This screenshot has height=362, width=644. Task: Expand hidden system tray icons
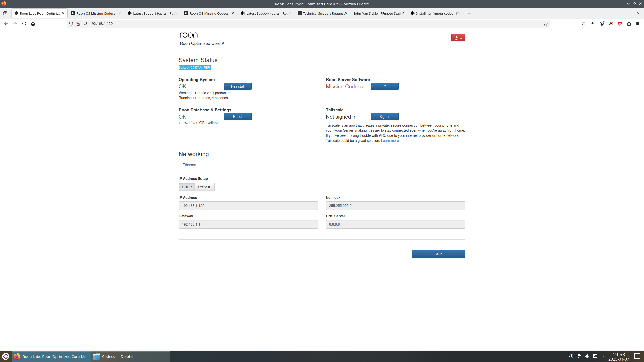pos(603,356)
